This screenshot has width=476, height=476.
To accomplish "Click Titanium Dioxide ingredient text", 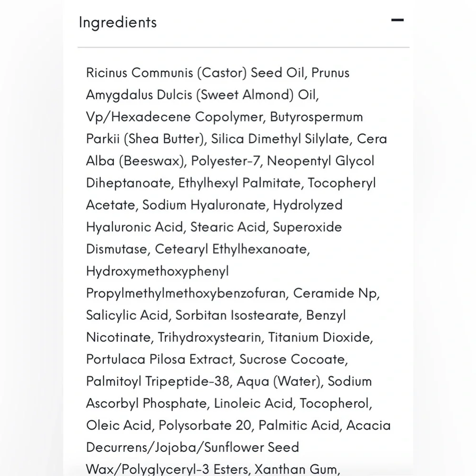I will click(320, 337).
